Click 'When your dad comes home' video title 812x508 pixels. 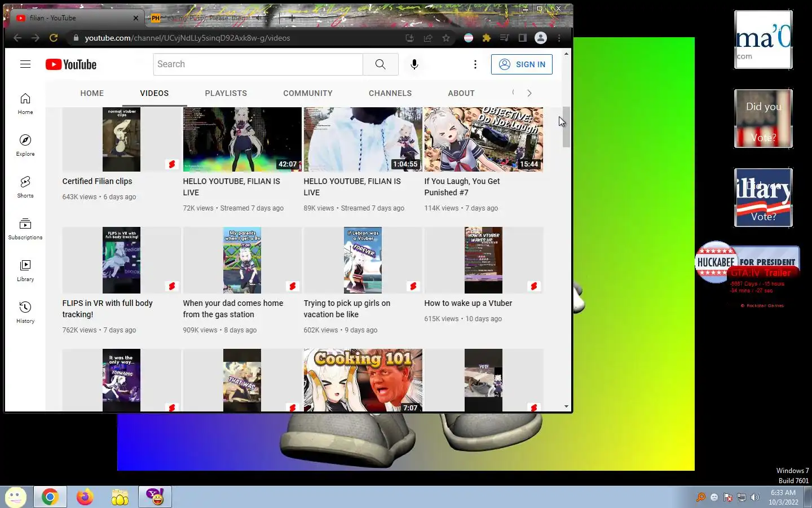(x=233, y=309)
